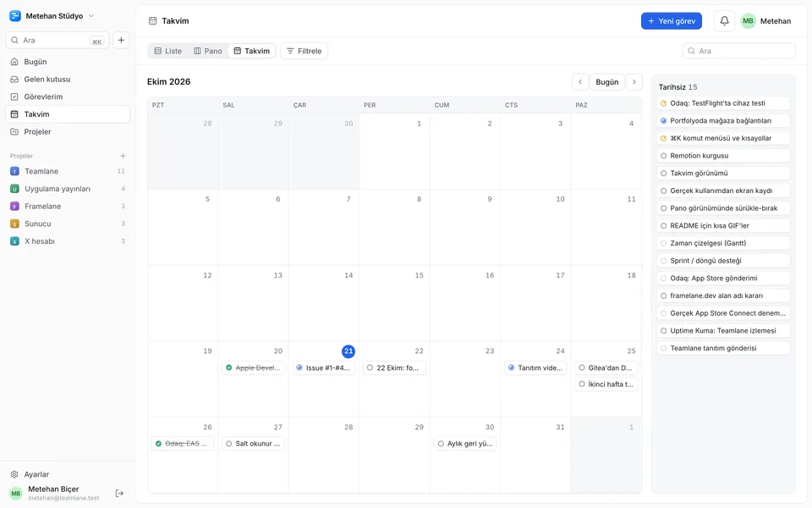Click the Sunucu project icon

[x=15, y=224]
